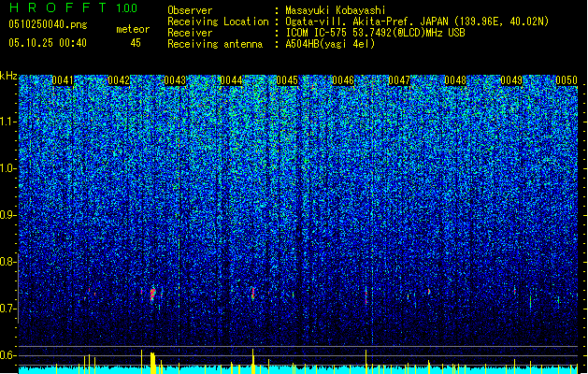This screenshot has height=374, width=588.
Task: Click the Receiving antenna label
Action: [x=215, y=44]
